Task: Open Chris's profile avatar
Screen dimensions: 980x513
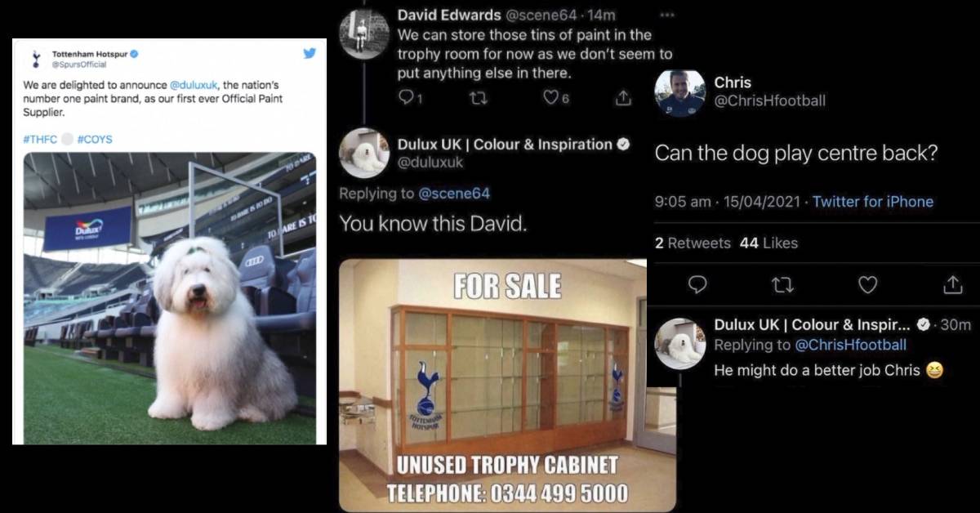Action: click(680, 92)
